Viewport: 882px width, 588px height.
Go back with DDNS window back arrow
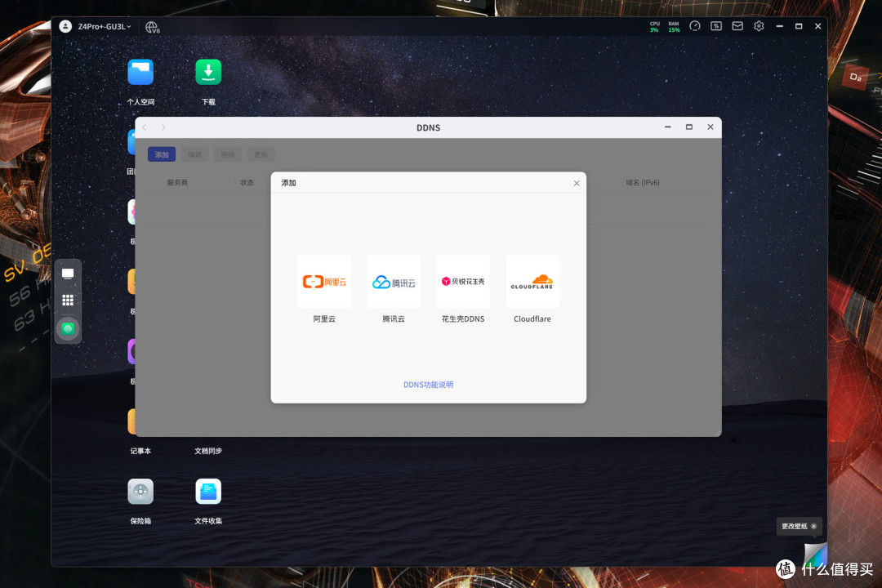click(145, 127)
